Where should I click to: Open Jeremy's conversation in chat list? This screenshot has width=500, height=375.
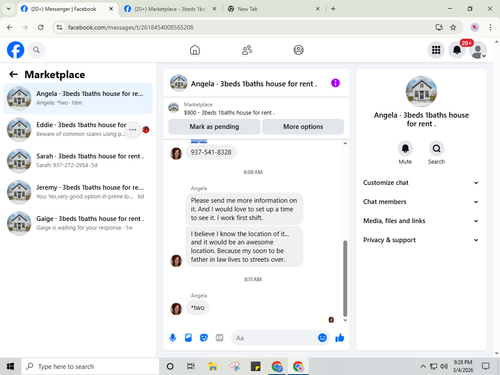point(78,192)
